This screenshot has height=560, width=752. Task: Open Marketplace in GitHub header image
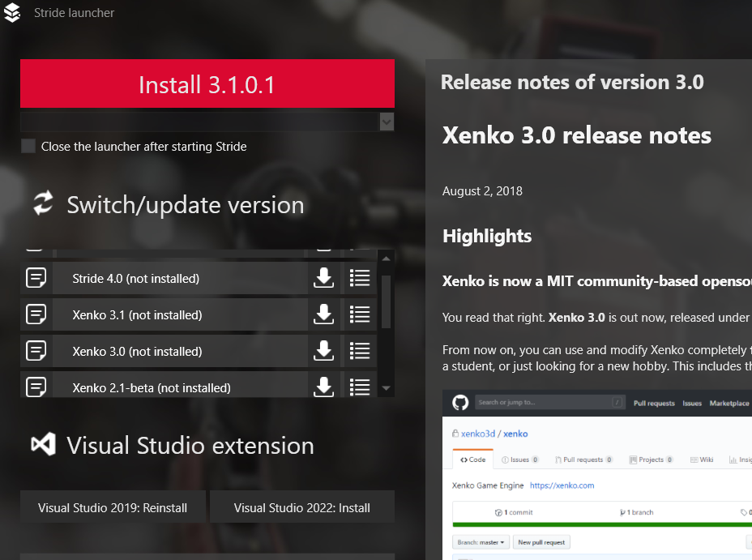point(729,404)
